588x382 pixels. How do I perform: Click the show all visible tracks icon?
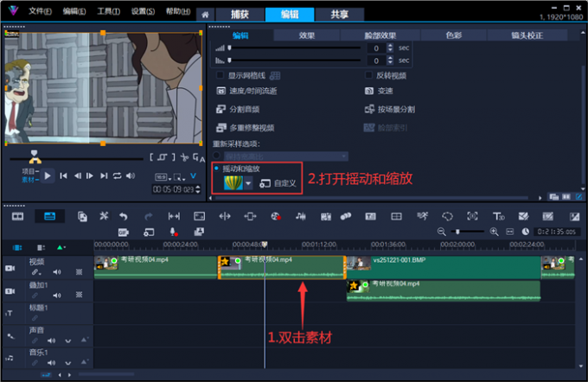click(x=17, y=247)
